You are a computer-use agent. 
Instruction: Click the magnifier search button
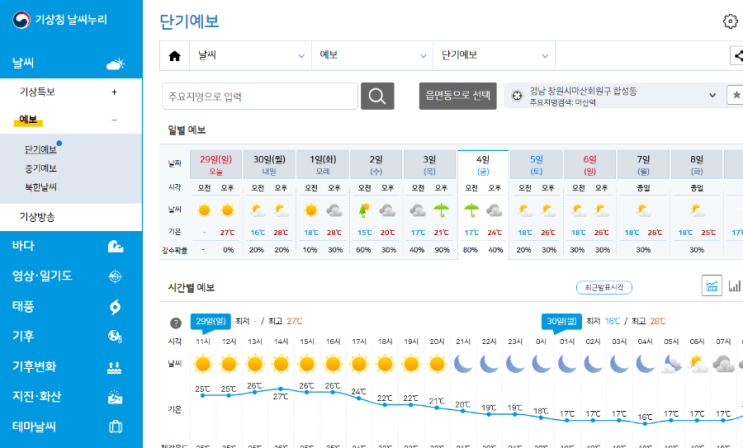377,96
